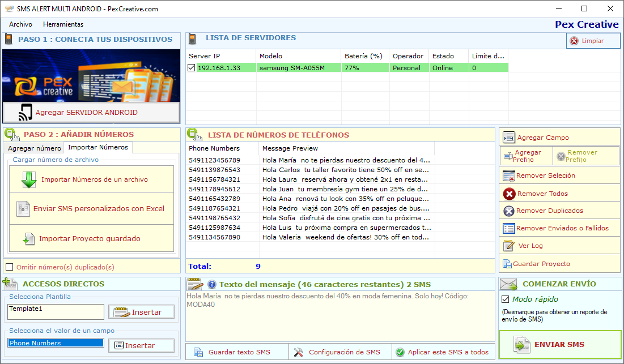Toggle the Modo rápido checkbox
Screen dimensions: 624x364
click(x=506, y=299)
